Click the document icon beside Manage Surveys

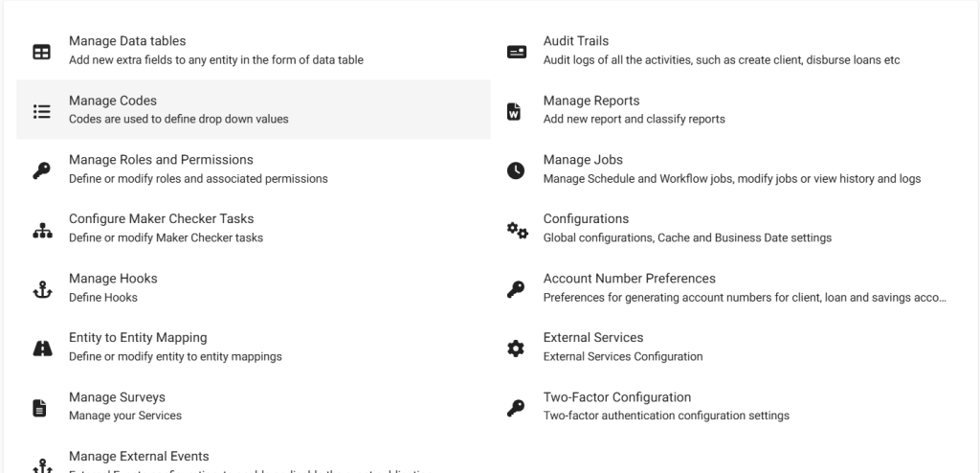tap(40, 408)
